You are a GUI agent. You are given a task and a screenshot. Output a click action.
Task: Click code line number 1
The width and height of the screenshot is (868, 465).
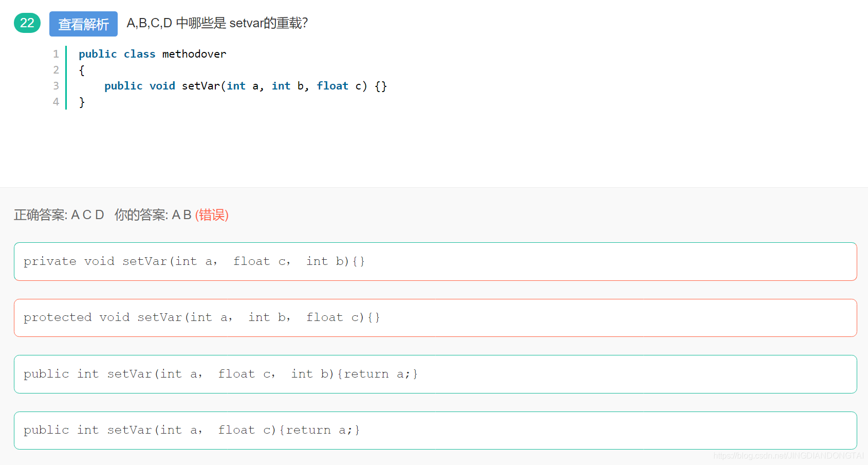point(56,54)
